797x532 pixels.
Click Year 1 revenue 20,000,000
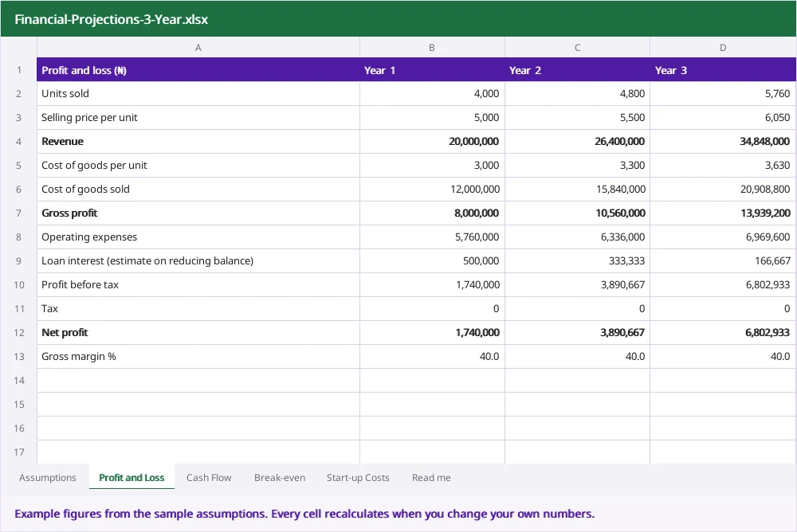432,141
